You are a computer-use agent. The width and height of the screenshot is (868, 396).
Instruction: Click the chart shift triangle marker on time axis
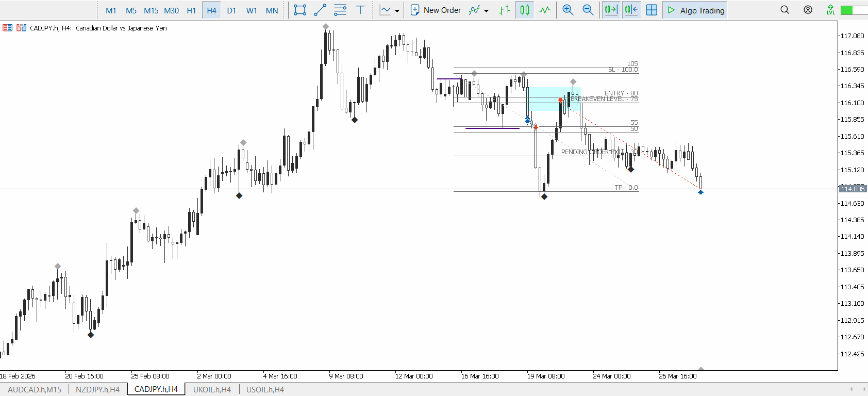(x=701, y=369)
